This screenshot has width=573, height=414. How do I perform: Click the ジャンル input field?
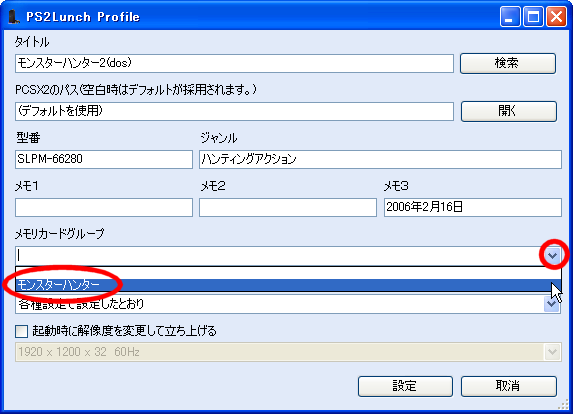pos(380,159)
